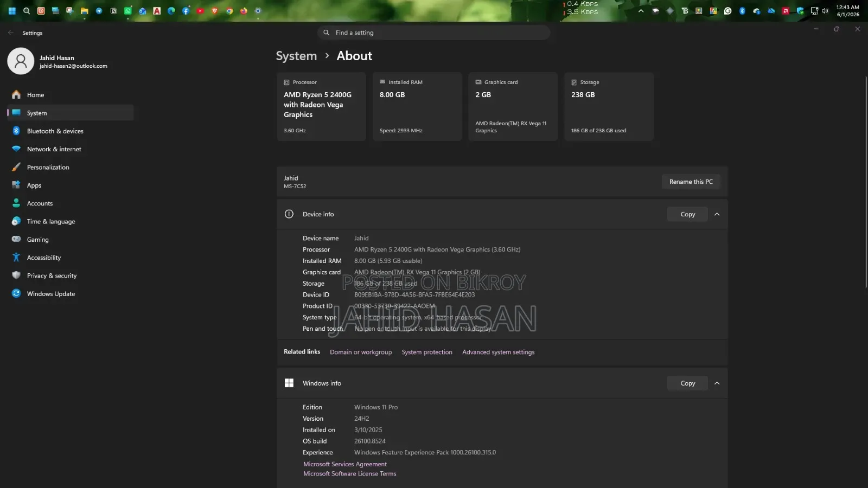Image resolution: width=868 pixels, height=488 pixels.
Task: Click the Storage info card
Action: pos(609,106)
